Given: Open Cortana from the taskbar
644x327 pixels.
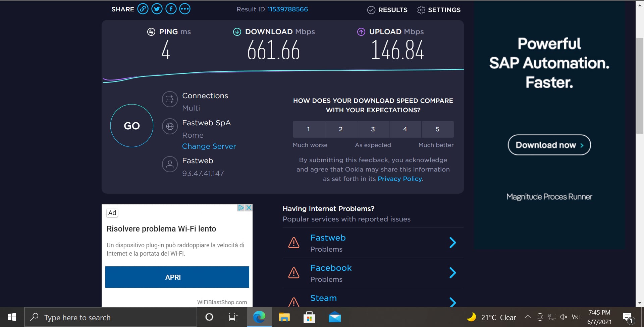Looking at the screenshot, I should 209,317.
